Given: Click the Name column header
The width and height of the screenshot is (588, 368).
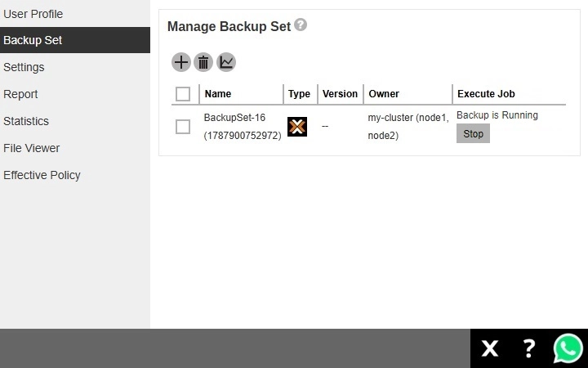Looking at the screenshot, I should tap(218, 94).
